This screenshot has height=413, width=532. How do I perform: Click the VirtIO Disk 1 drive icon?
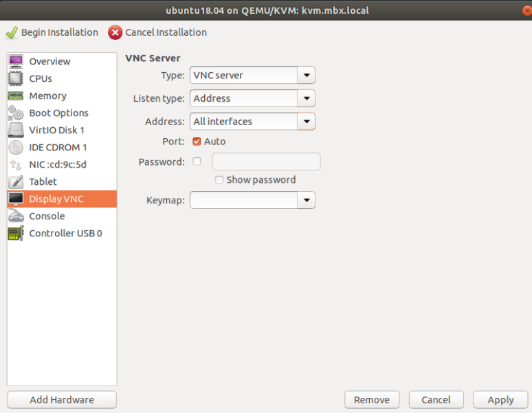click(16, 130)
